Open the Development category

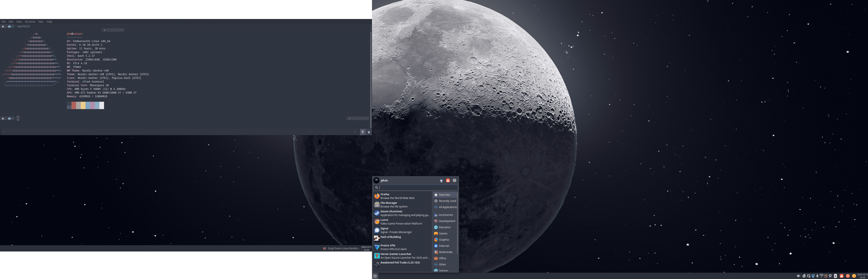[445, 221]
